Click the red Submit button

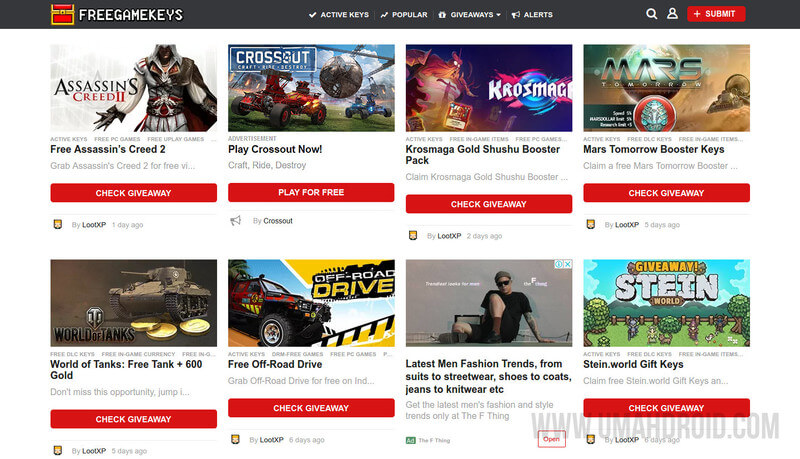pos(716,14)
